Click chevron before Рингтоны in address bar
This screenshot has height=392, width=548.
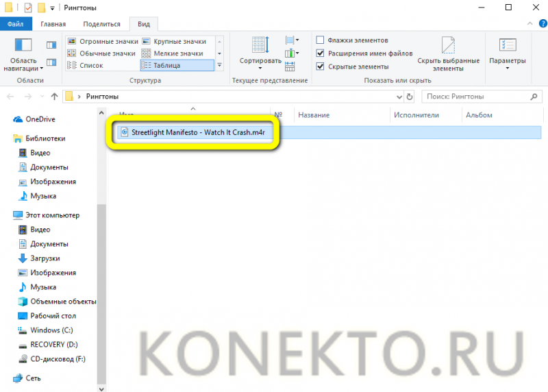click(x=79, y=97)
